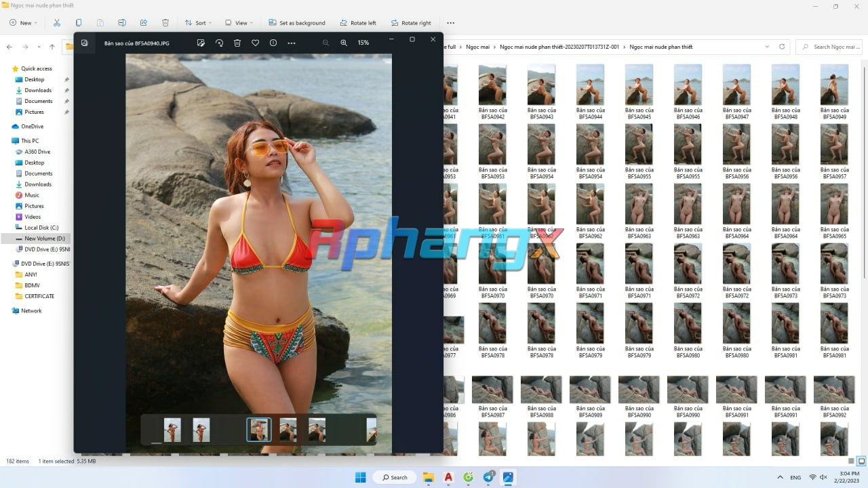Open the ANY! folder in sidebar
Image resolution: width=868 pixels, height=488 pixels.
pos(31,274)
